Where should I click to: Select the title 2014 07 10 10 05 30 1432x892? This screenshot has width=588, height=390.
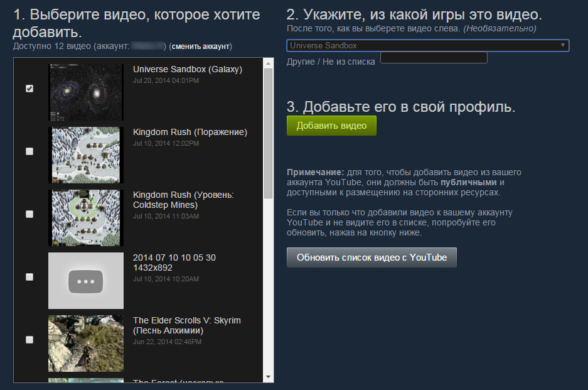[x=174, y=263]
